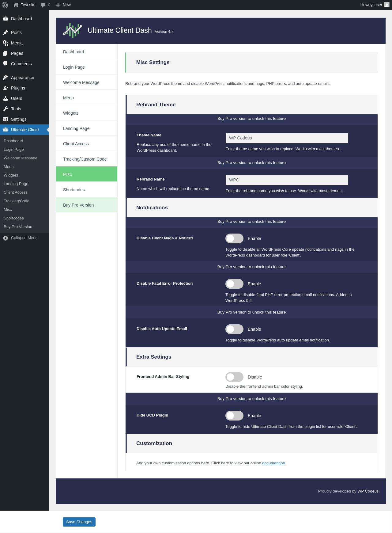Viewport: 392px width, 533px height.
Task: Open the Buy Pro Version tab
Action: tap(87, 205)
